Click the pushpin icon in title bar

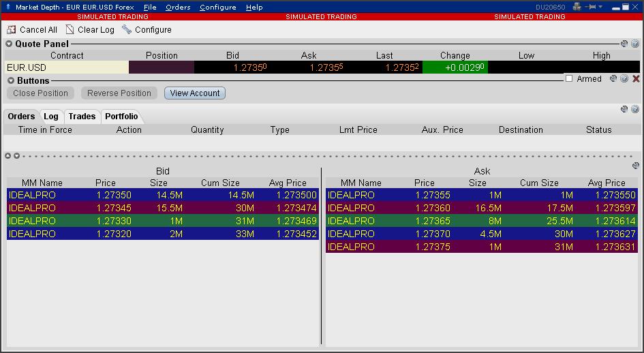(592, 7)
